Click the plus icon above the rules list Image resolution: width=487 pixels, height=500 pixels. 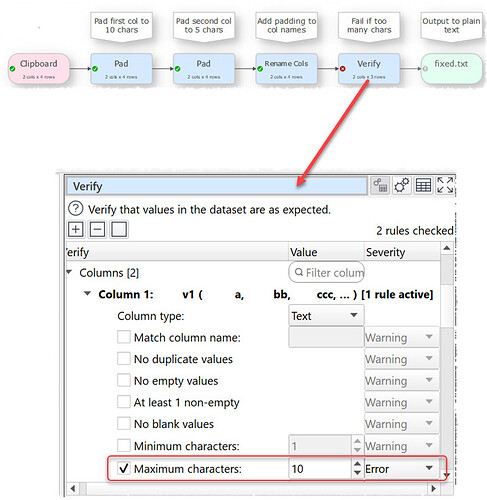(x=76, y=229)
